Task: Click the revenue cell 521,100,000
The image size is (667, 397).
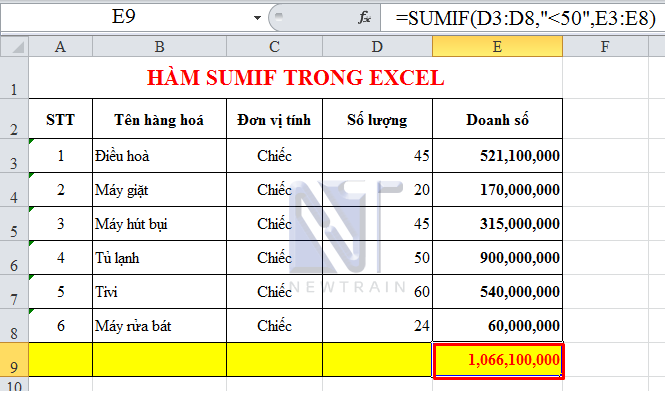Action: 497,156
